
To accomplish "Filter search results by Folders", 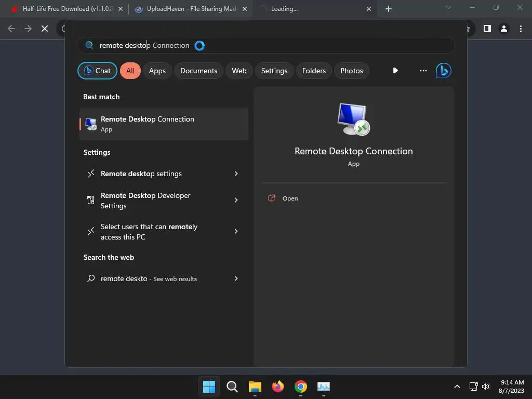I will [x=314, y=71].
